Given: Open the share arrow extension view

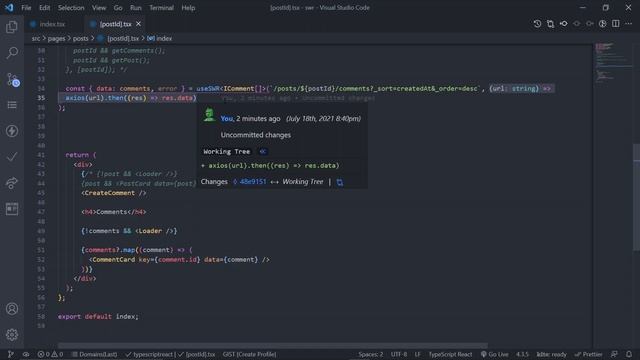Looking at the screenshot, I should click(x=12, y=183).
